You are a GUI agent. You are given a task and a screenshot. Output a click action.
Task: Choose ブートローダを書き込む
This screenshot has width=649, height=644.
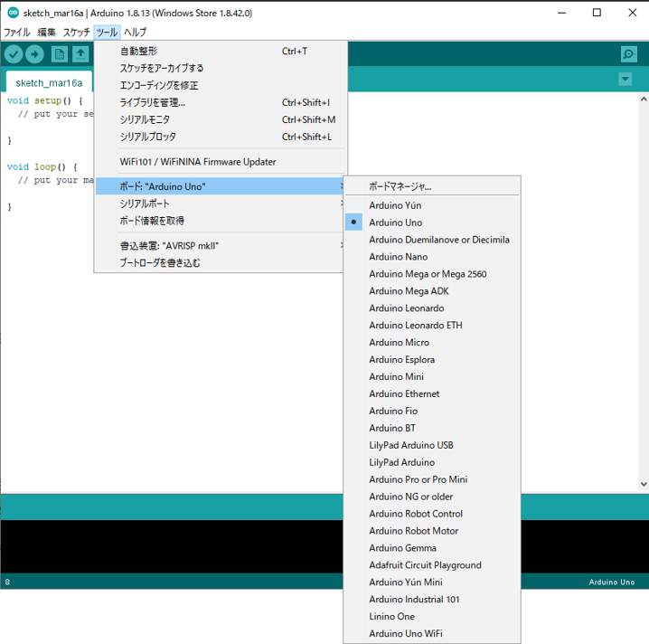(221, 262)
